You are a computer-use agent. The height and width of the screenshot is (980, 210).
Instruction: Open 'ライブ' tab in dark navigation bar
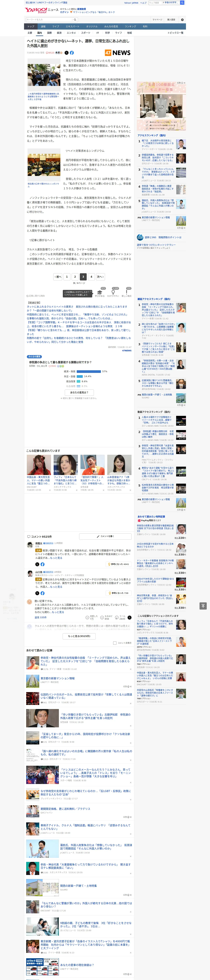click(56, 27)
